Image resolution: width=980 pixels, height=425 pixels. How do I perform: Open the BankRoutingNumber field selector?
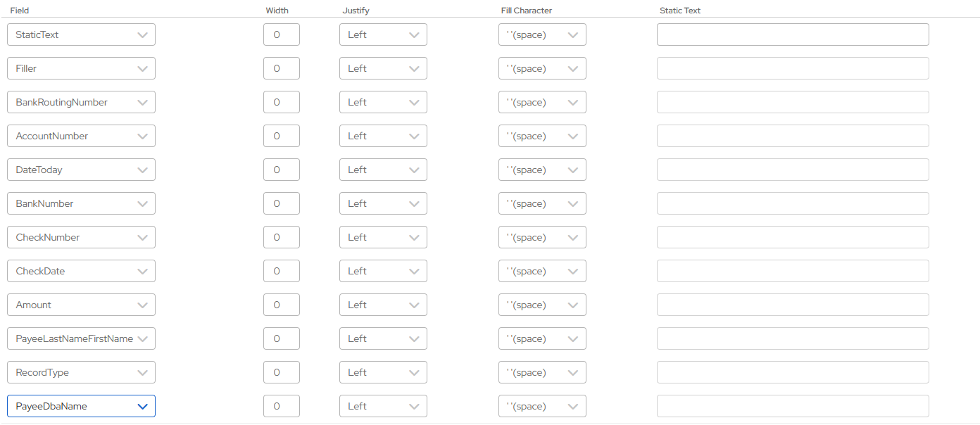(x=81, y=102)
